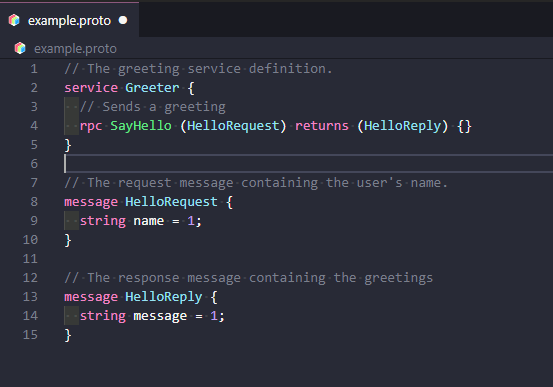The image size is (553, 387).
Task: Click the proto file icon in the tab
Action: point(14,20)
